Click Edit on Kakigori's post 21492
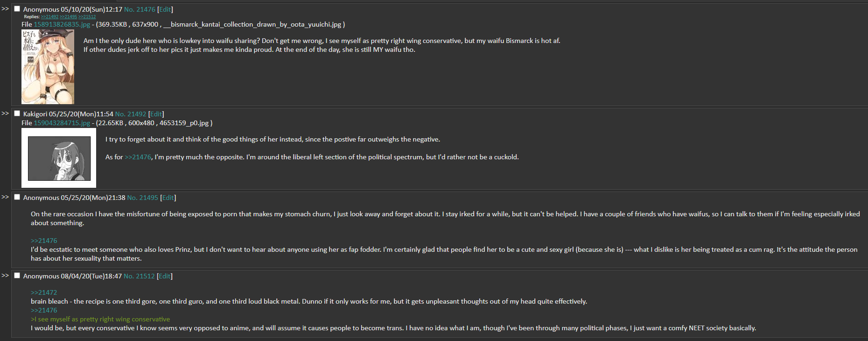 pos(156,114)
